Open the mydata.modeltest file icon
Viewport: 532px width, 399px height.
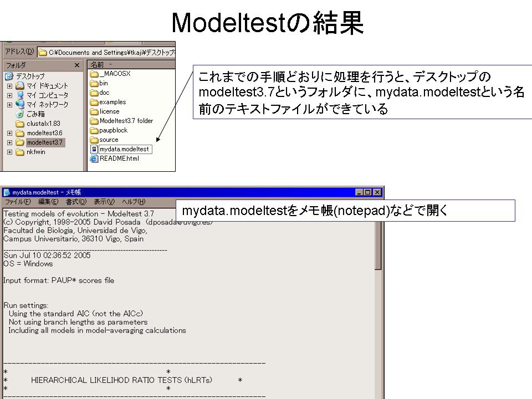click(x=94, y=149)
